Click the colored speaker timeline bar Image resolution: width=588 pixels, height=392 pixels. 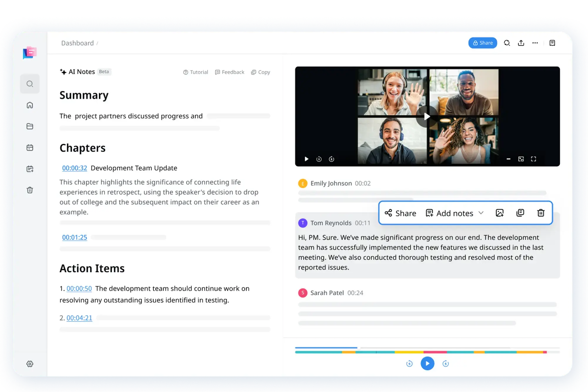[420, 352]
